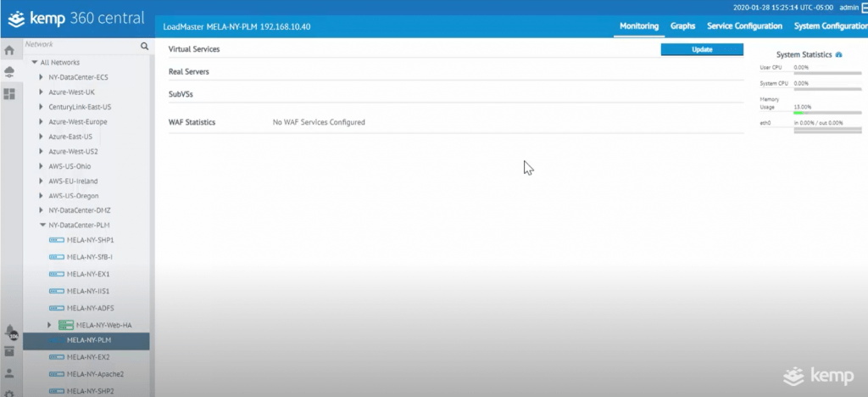Select the AWS-US-Oregon network label
This screenshot has height=397, width=868.
pyautogui.click(x=74, y=196)
